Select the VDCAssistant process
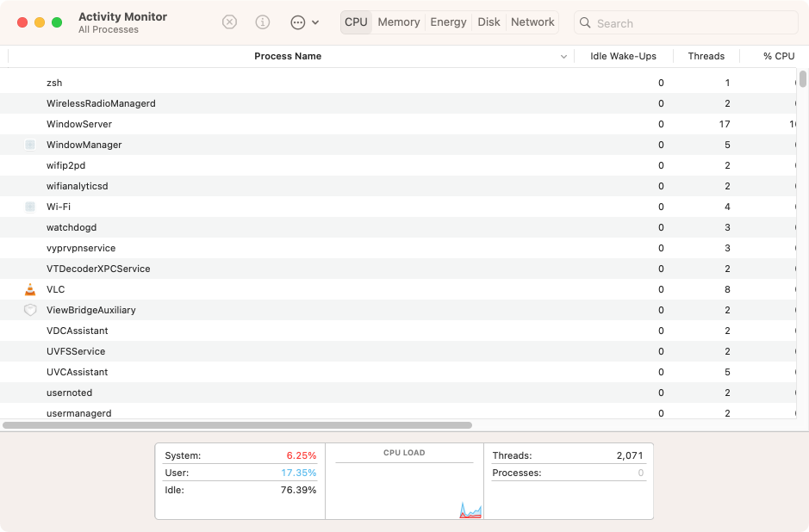809x532 pixels. click(77, 331)
